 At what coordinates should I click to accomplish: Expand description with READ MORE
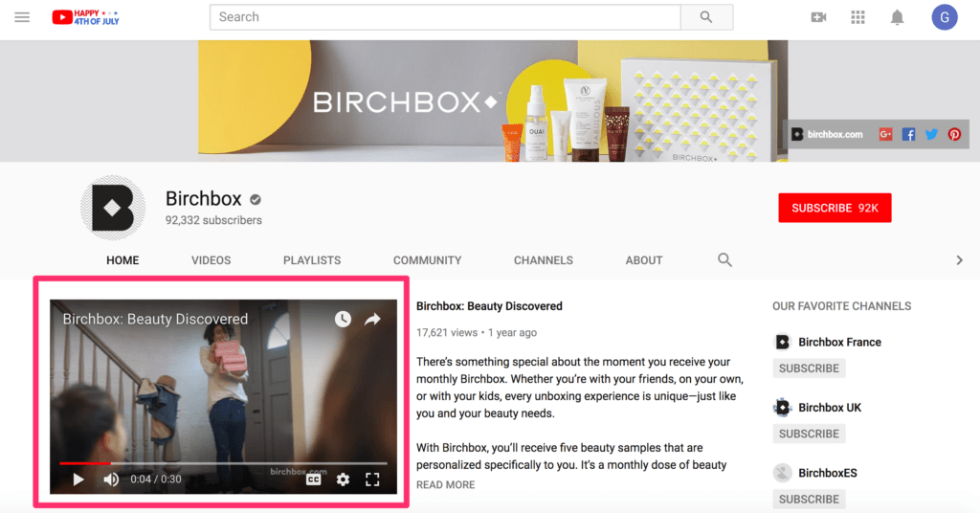(x=446, y=485)
